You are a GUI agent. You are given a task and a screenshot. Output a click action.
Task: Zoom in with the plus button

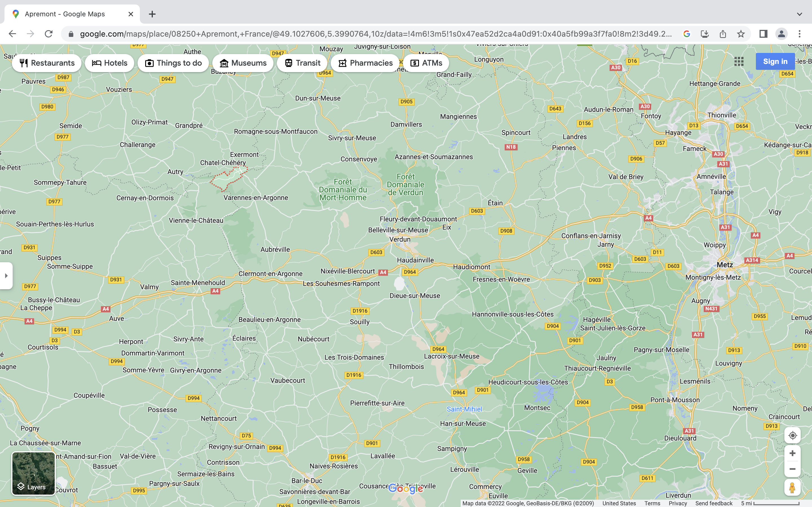pos(792,453)
